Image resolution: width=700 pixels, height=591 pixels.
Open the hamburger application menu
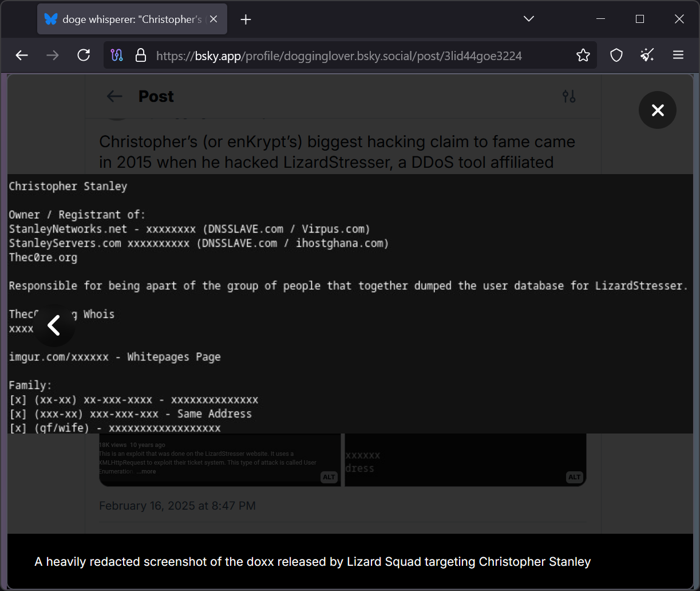click(678, 55)
